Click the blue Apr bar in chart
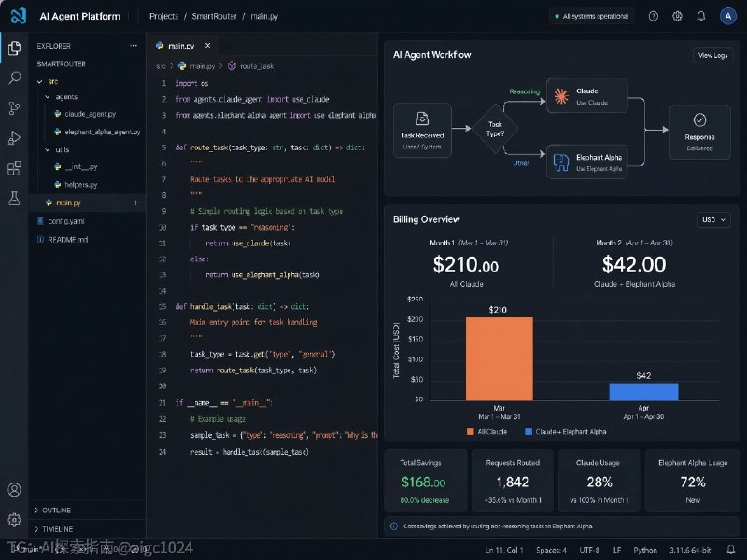This screenshot has height=560, width=747. (x=643, y=391)
